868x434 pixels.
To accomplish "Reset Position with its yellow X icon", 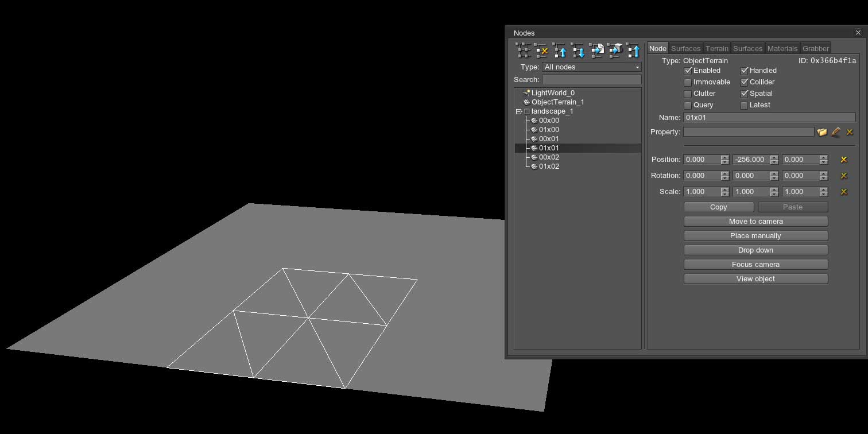I will click(x=844, y=160).
